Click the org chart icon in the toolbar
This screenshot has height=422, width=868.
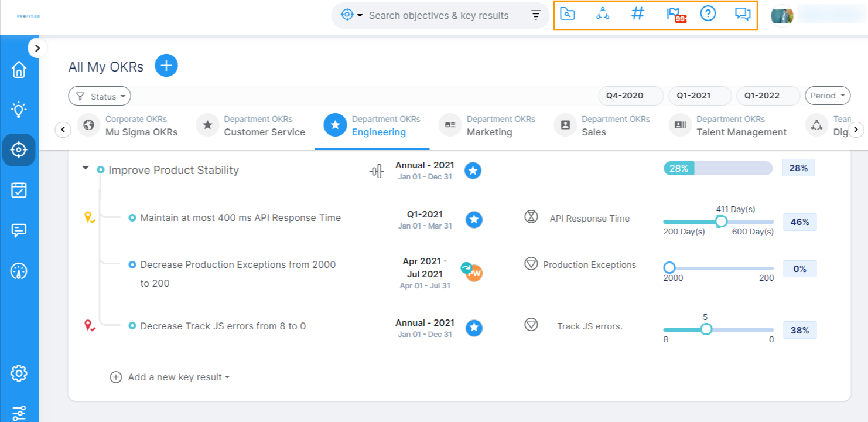[603, 13]
